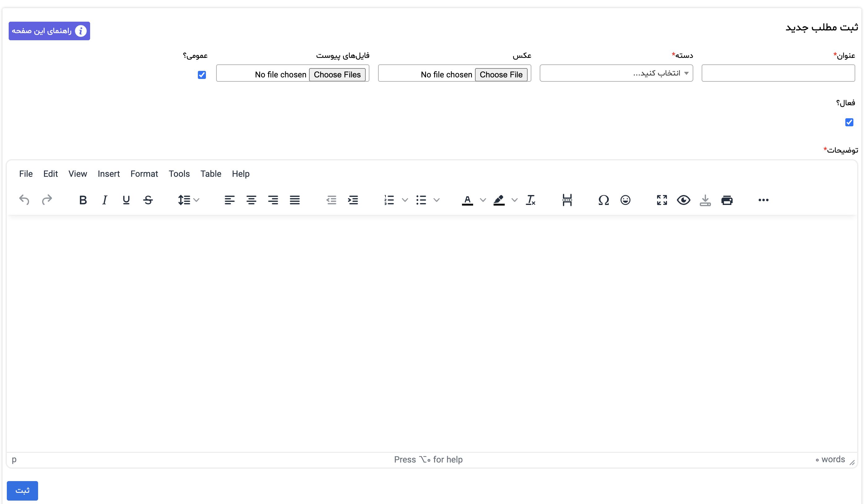Toggle the فعال؟ checkbox
Viewport: 867px width, 504px height.
(x=849, y=122)
